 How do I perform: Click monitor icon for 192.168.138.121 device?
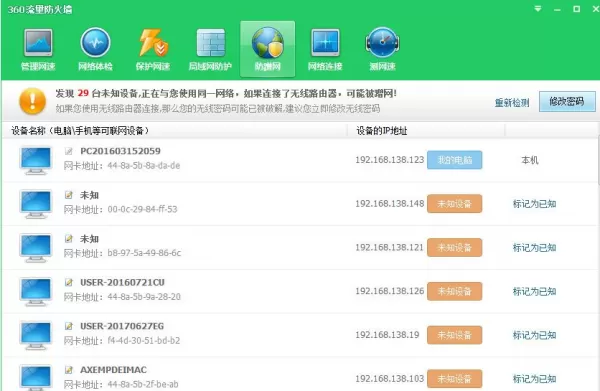[x=36, y=248]
